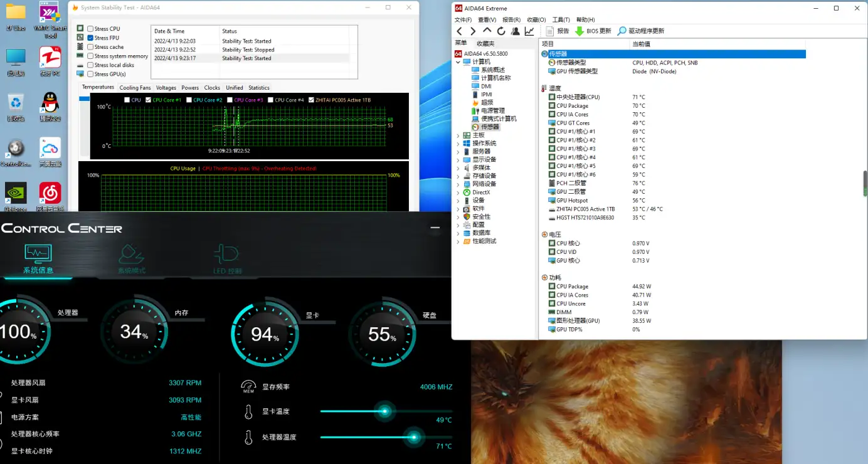Enable the Stress GPU(s) checkbox
Screen dimensions: 868x464
tap(90, 74)
